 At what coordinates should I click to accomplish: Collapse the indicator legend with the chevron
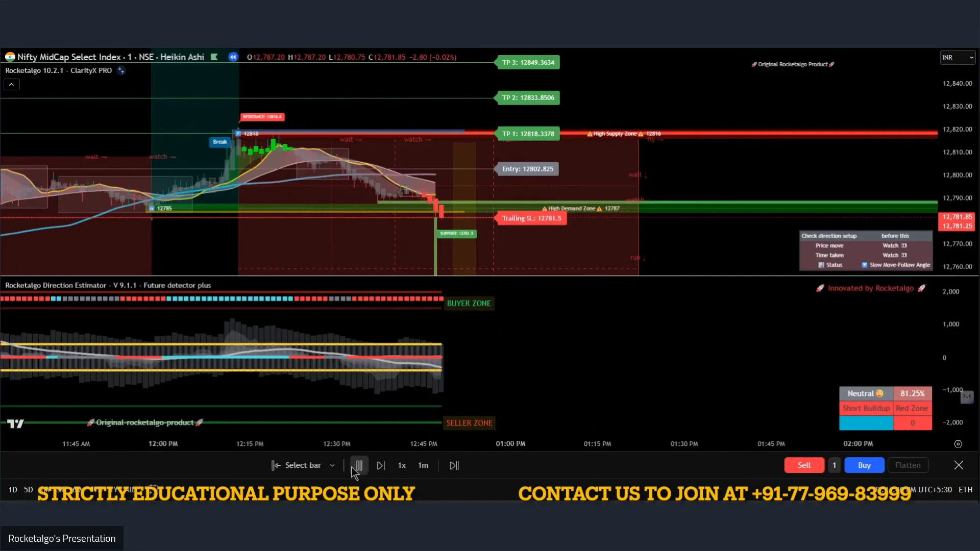pos(12,85)
